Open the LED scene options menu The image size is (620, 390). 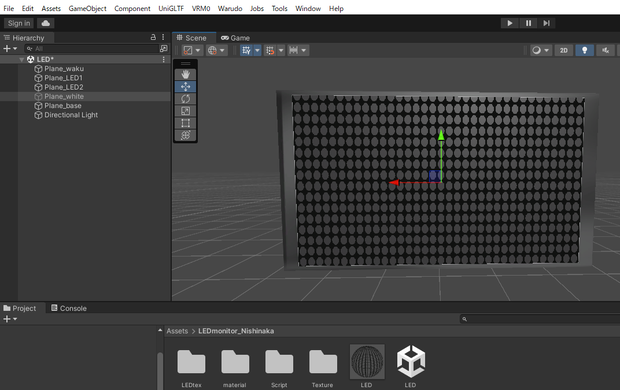[x=164, y=59]
